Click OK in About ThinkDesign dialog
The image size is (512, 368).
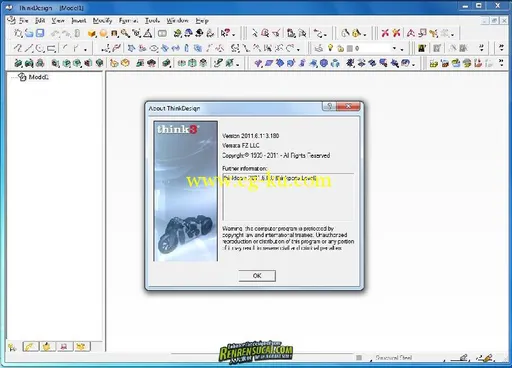(257, 276)
